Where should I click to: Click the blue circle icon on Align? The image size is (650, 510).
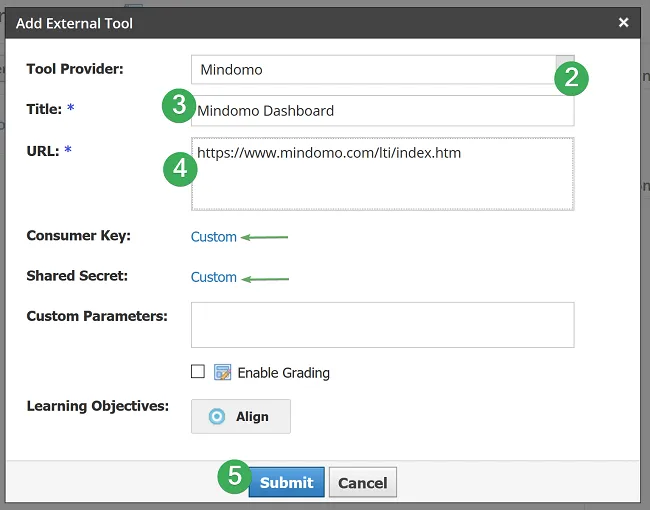217,416
